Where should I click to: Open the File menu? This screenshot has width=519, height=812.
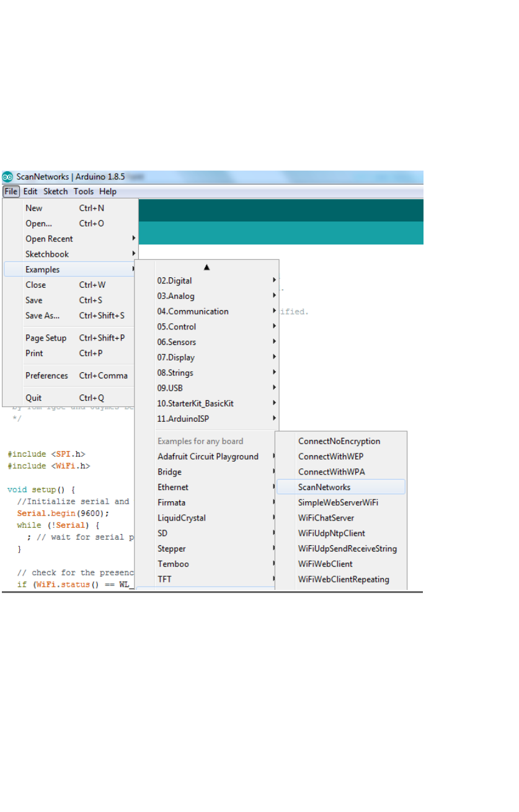(11, 192)
